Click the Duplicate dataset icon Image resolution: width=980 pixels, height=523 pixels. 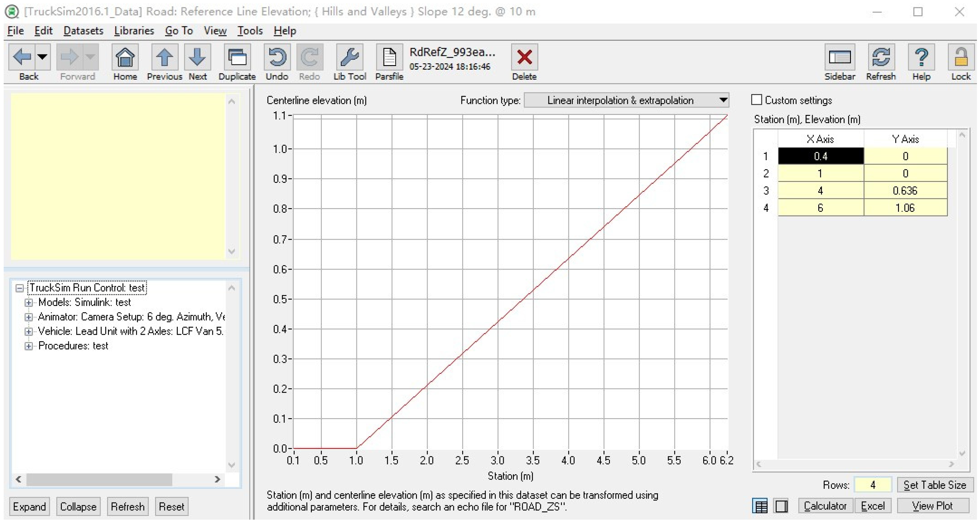[x=237, y=58]
